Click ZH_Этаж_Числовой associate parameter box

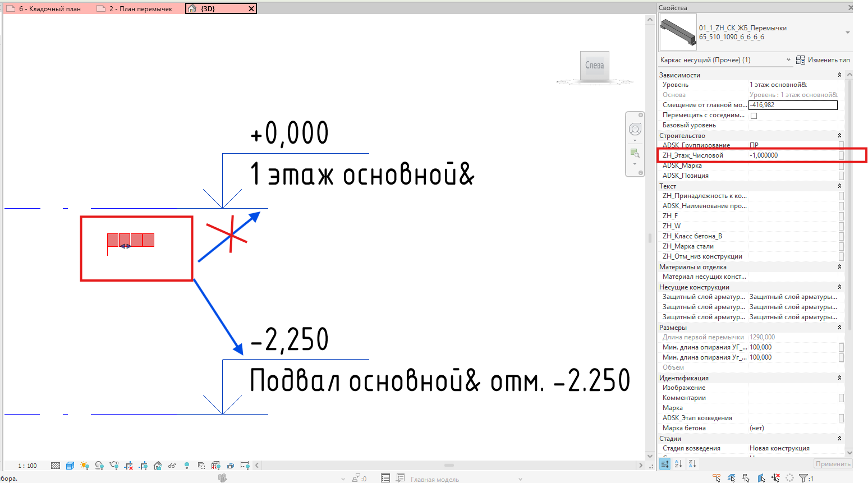(x=841, y=155)
